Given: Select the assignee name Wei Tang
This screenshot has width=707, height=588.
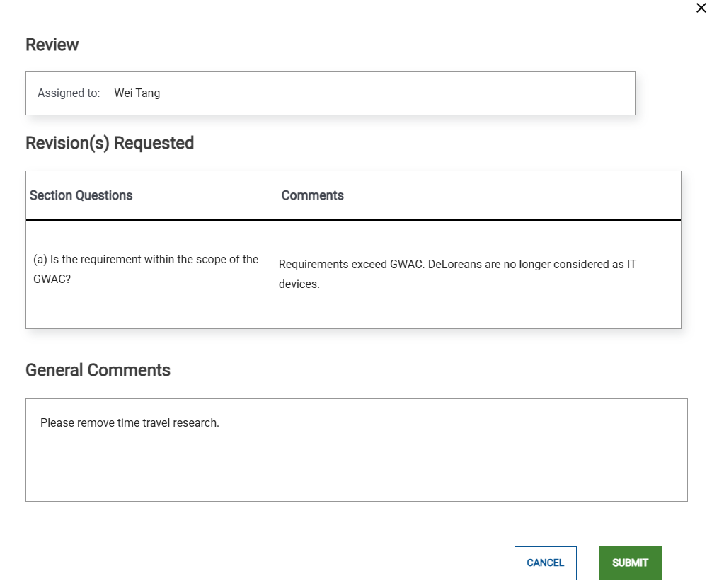Looking at the screenshot, I should click(x=137, y=93).
